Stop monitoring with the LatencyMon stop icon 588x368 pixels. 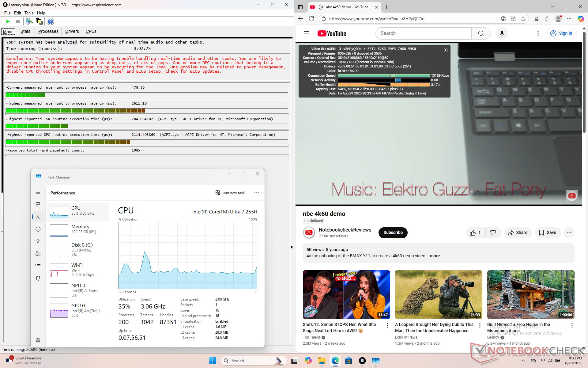pos(18,21)
